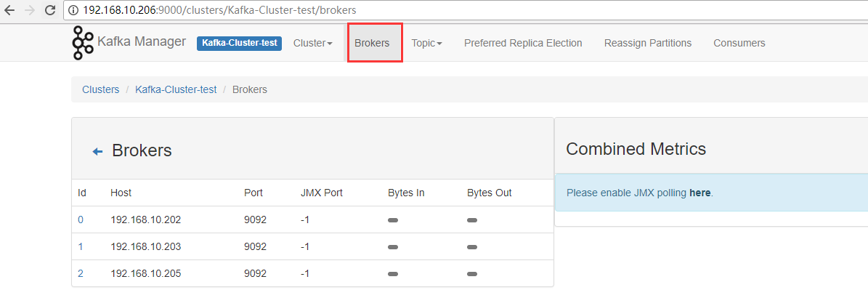Click JMX port -1 in 192.168.10.202 row
Screen dimensions: 868x298
305,220
